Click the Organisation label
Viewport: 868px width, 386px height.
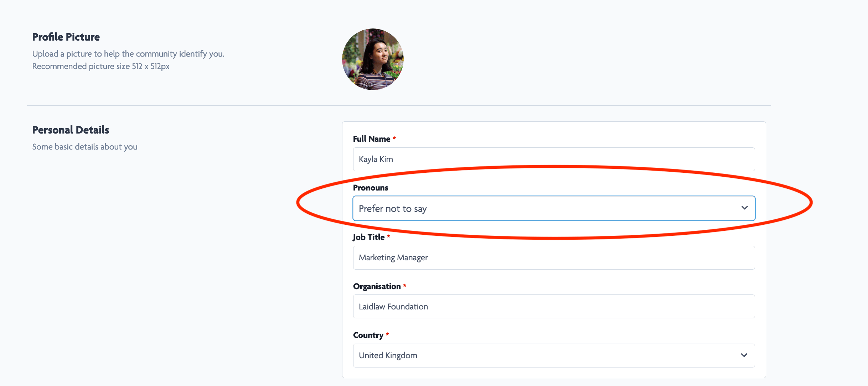[x=377, y=286]
